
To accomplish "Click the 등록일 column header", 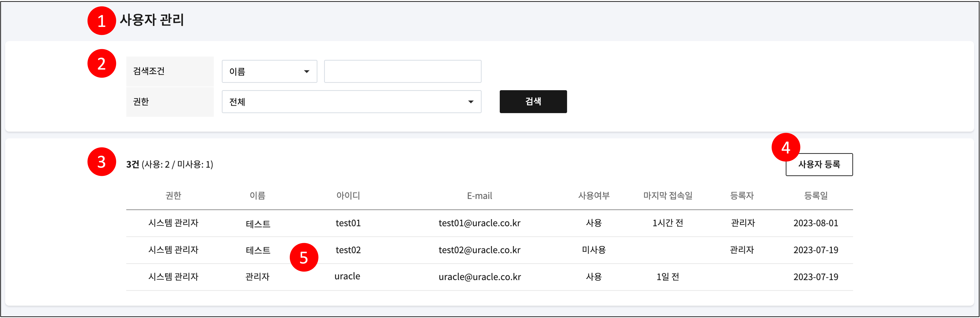I will [815, 196].
